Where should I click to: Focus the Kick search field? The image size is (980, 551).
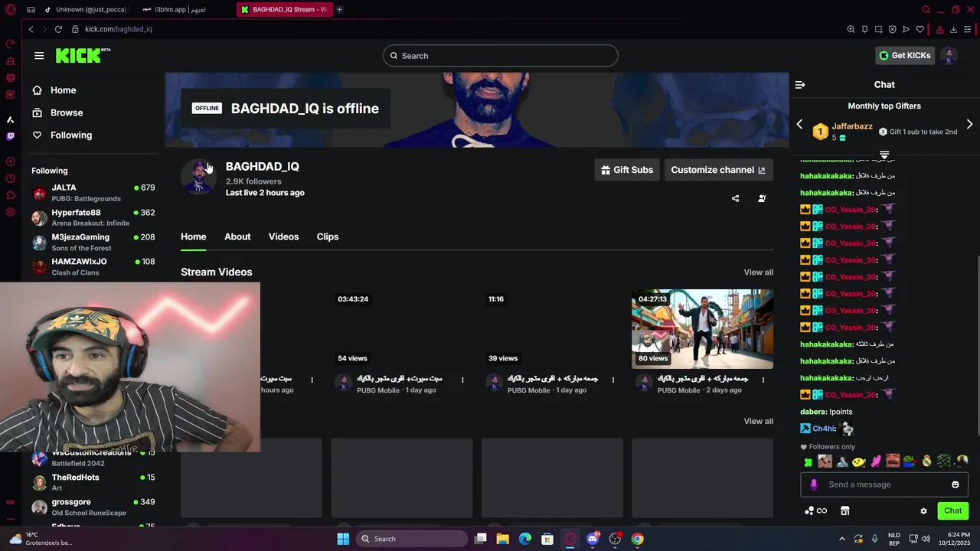click(x=501, y=55)
